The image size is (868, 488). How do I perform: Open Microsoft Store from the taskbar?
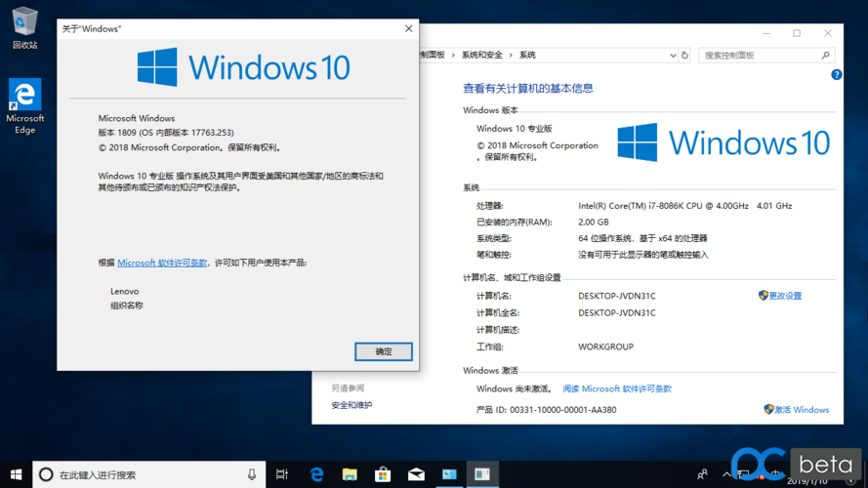click(383, 474)
